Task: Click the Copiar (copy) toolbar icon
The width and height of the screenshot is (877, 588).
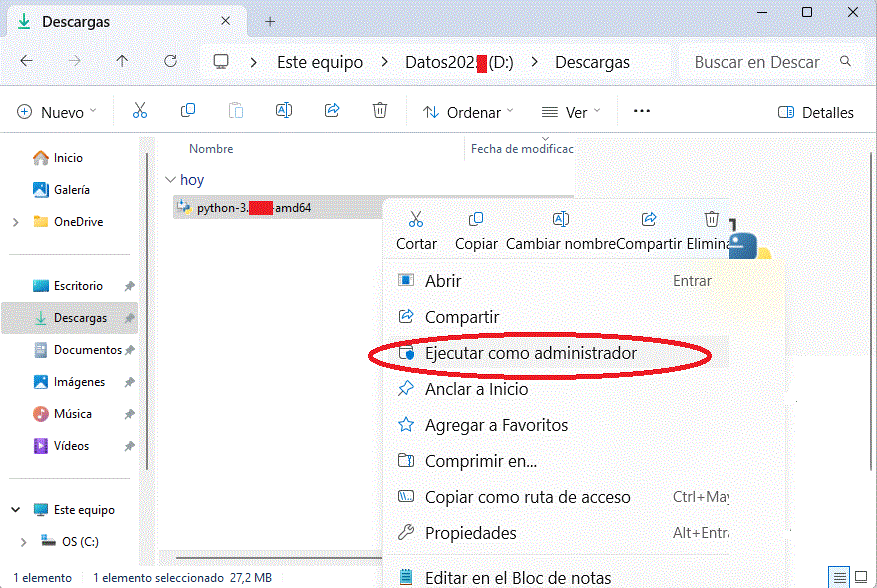Action: [188, 111]
